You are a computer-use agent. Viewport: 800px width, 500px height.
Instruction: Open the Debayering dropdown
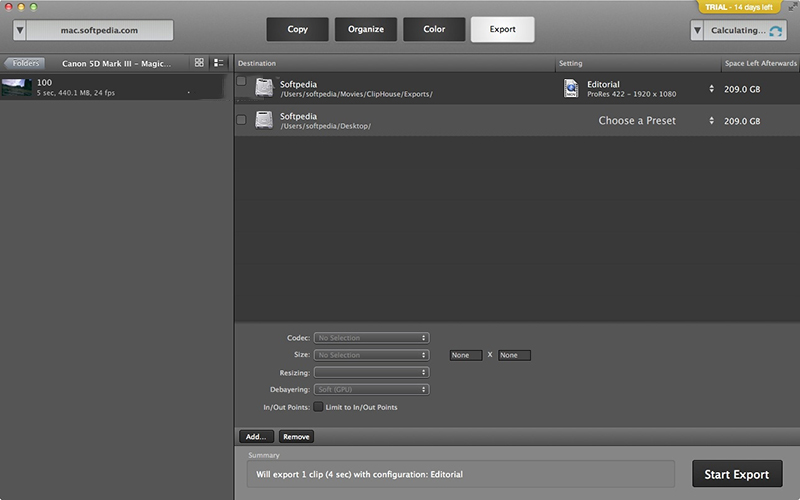pyautogui.click(x=371, y=389)
